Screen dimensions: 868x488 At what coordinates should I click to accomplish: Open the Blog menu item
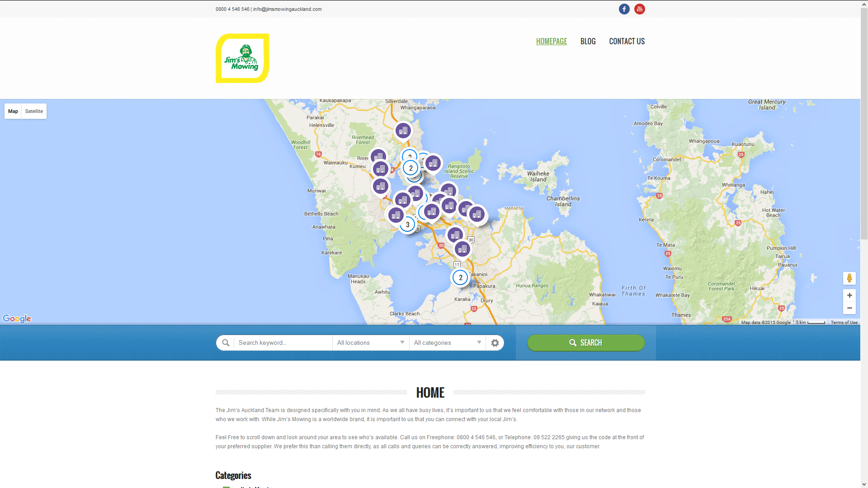588,41
